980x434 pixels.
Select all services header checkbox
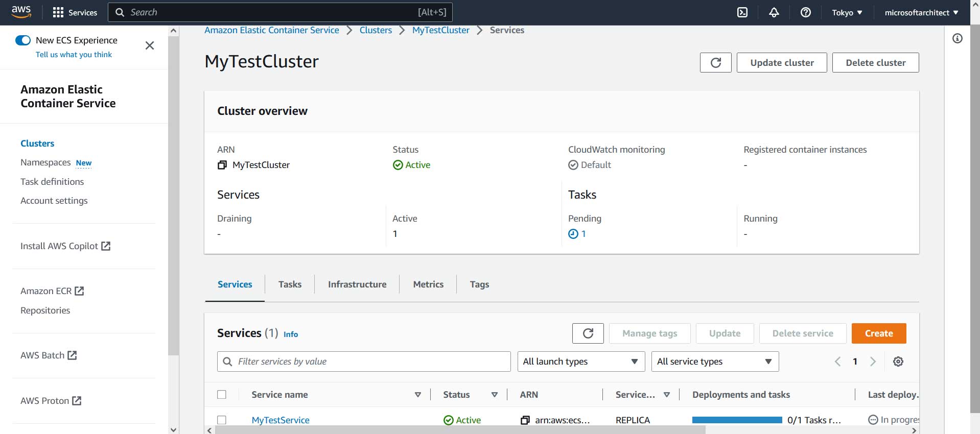point(222,395)
